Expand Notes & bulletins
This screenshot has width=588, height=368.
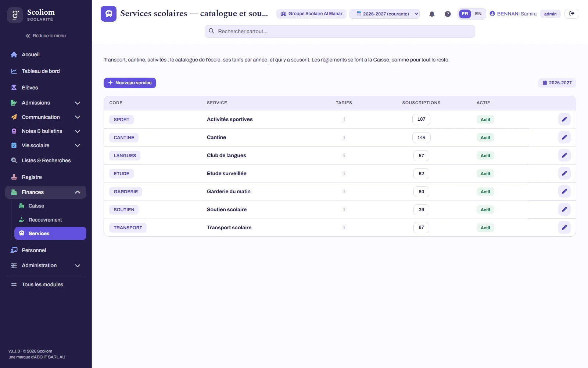(46, 131)
